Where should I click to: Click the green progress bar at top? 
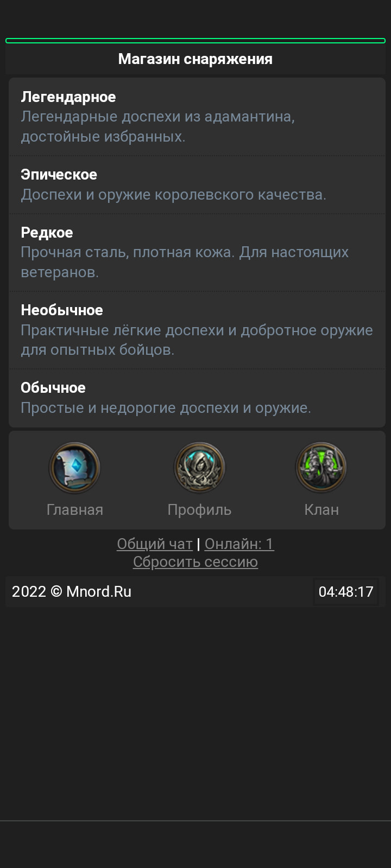tap(195, 41)
